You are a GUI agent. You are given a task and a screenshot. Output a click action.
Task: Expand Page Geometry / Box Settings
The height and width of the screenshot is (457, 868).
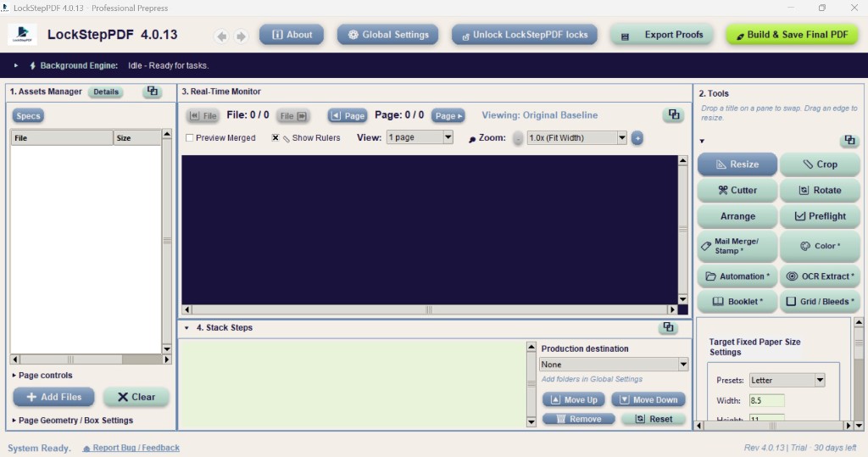tap(73, 421)
